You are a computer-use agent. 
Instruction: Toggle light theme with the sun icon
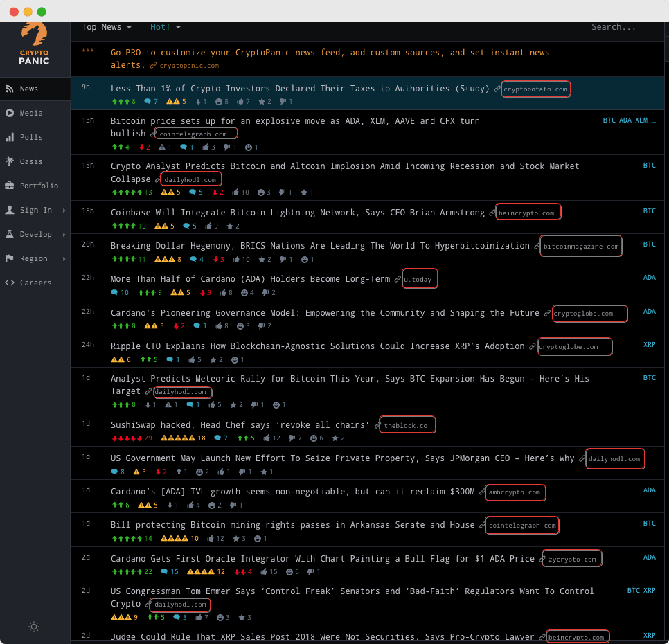pos(34,627)
